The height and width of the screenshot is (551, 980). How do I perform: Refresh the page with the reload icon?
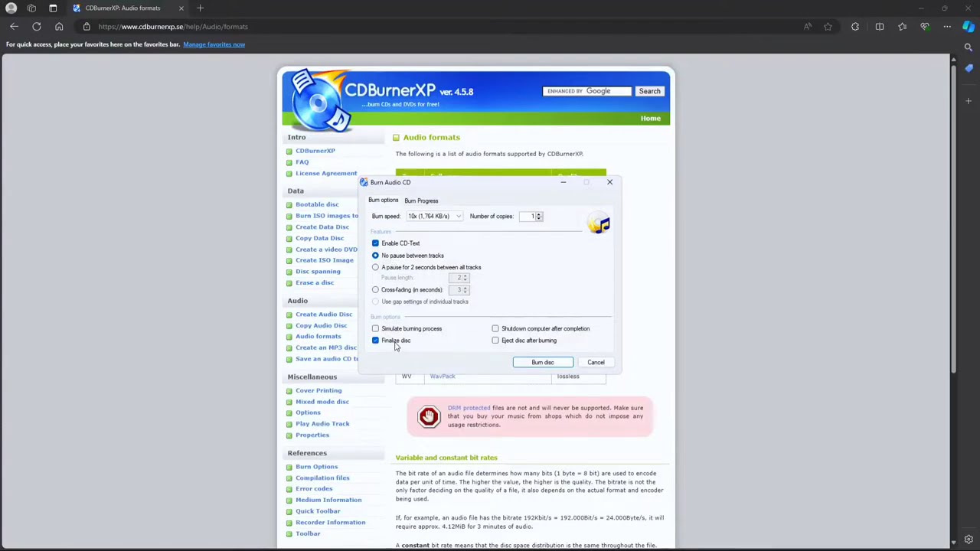point(36,27)
